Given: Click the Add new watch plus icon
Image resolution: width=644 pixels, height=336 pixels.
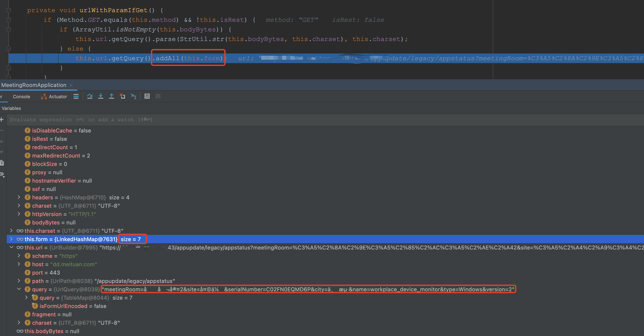Looking at the screenshot, I should coord(2,120).
